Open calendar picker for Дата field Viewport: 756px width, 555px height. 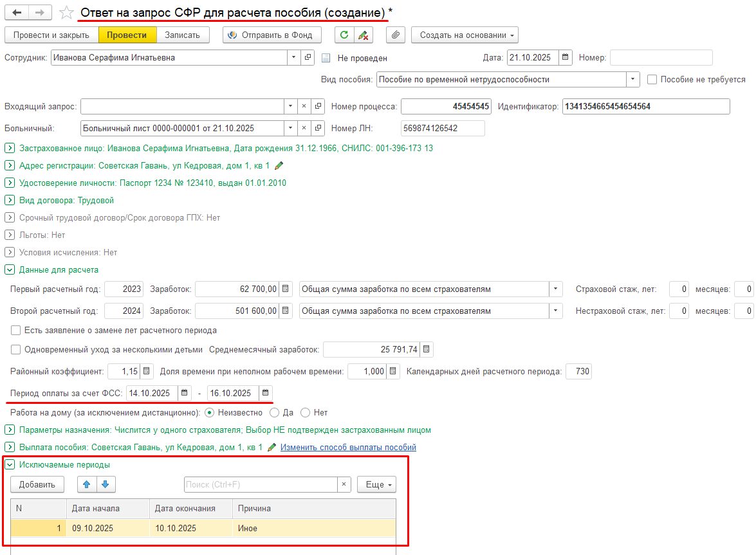(x=566, y=57)
